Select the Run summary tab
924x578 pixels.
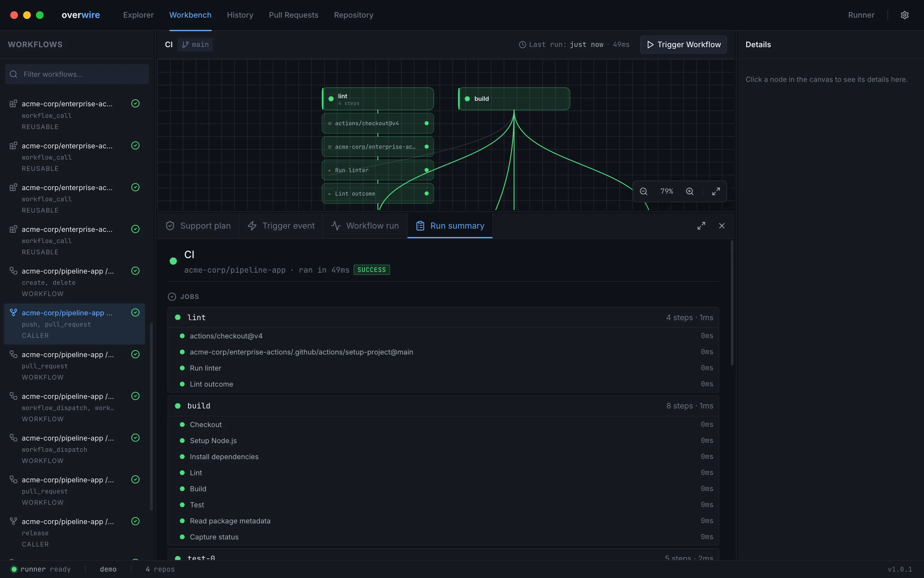click(450, 226)
